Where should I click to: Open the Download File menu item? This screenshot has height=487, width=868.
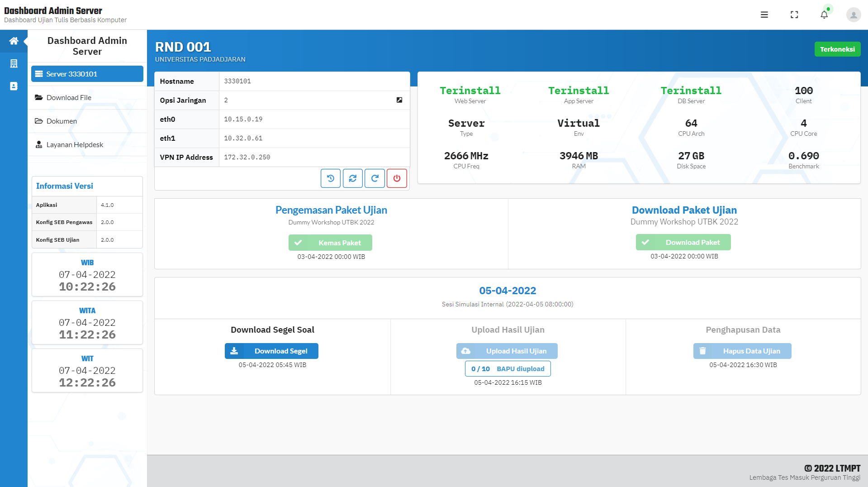click(87, 97)
